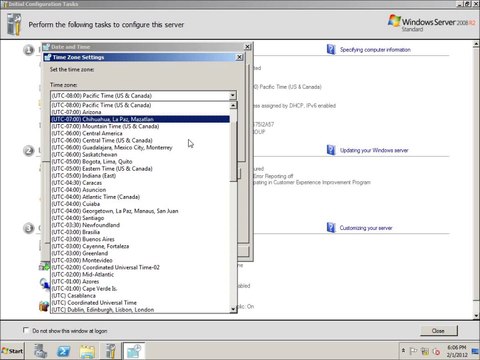480x360 pixels.
Task: Pick Newfoundland time zone
Action: click(140, 225)
